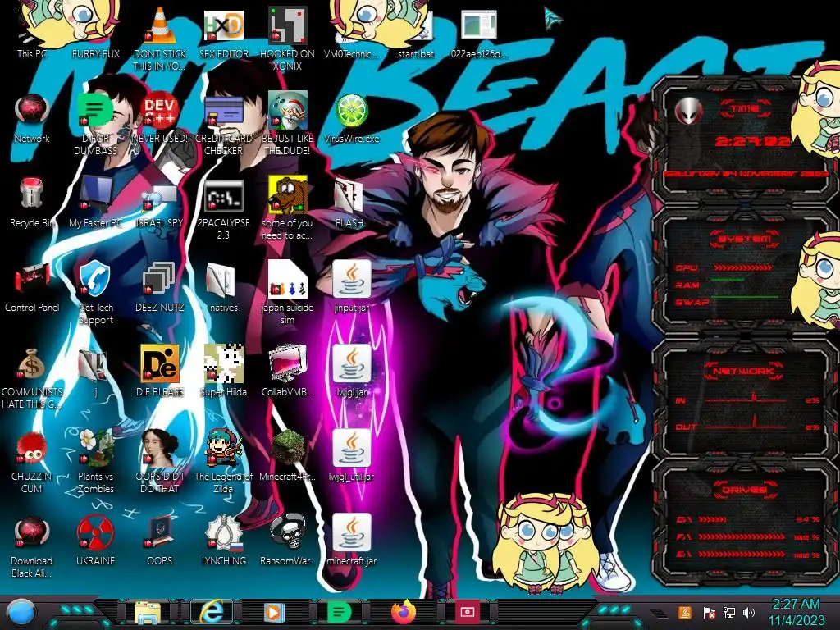Open the clock showing 2:27 AM
The image size is (840, 630).
796,612
